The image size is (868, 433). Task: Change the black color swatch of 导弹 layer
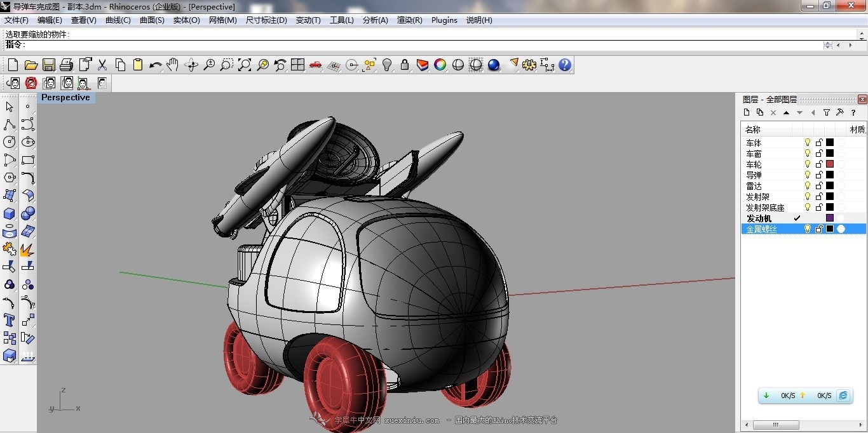[x=829, y=175]
